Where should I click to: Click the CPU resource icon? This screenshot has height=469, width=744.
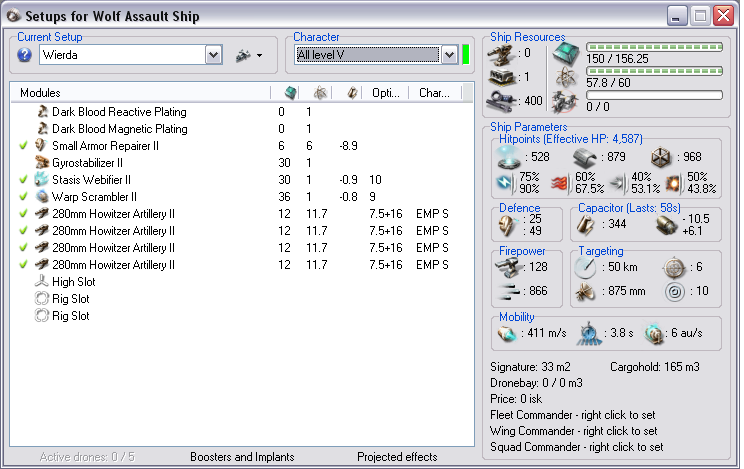click(x=566, y=53)
